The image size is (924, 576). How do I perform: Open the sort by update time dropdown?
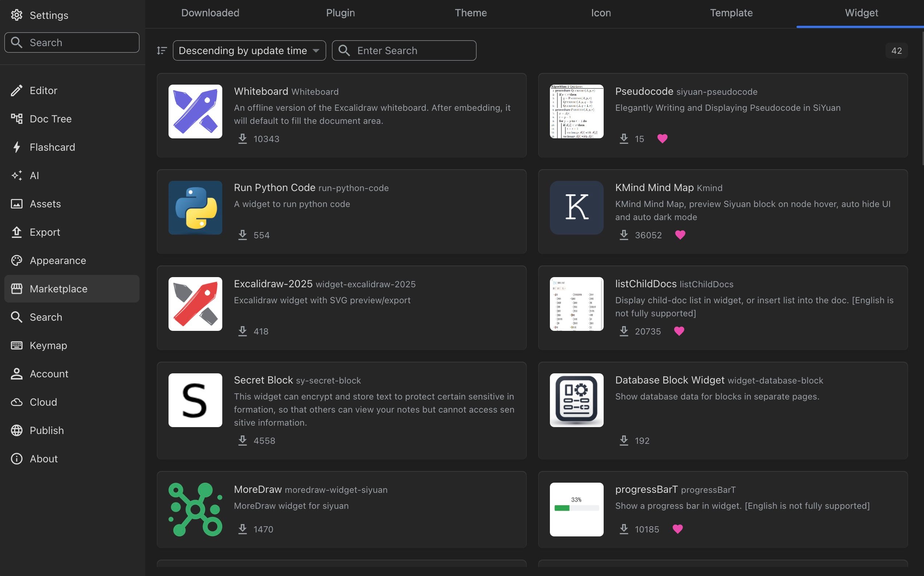250,50
